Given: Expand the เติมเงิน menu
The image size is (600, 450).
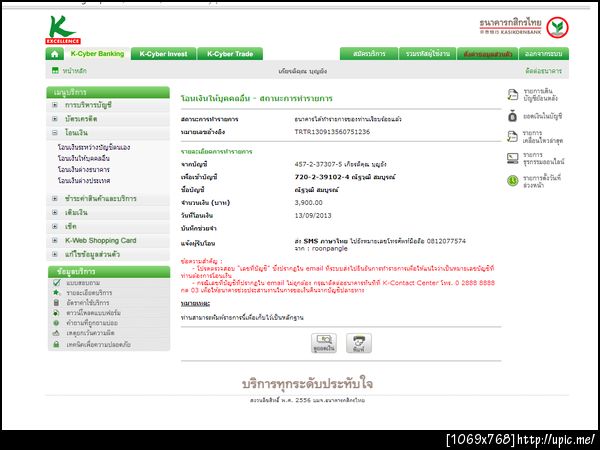Looking at the screenshot, I should (55, 212).
